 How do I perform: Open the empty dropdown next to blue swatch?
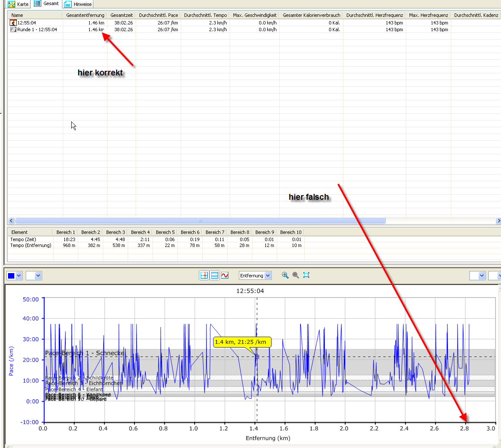tap(38, 276)
